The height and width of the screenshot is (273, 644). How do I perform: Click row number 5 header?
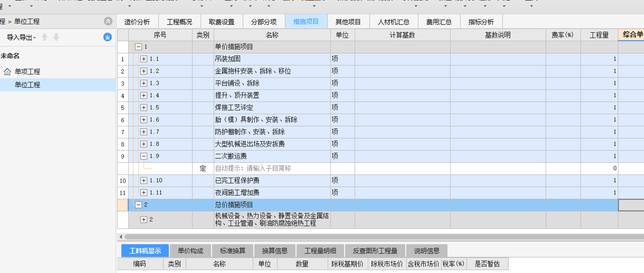click(123, 108)
